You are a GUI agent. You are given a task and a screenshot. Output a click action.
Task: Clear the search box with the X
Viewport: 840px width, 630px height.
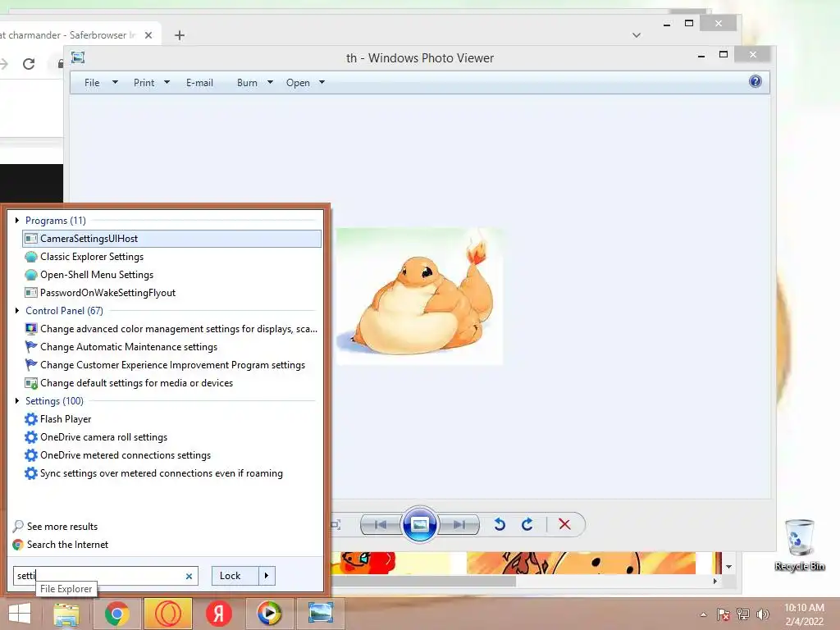[189, 577]
